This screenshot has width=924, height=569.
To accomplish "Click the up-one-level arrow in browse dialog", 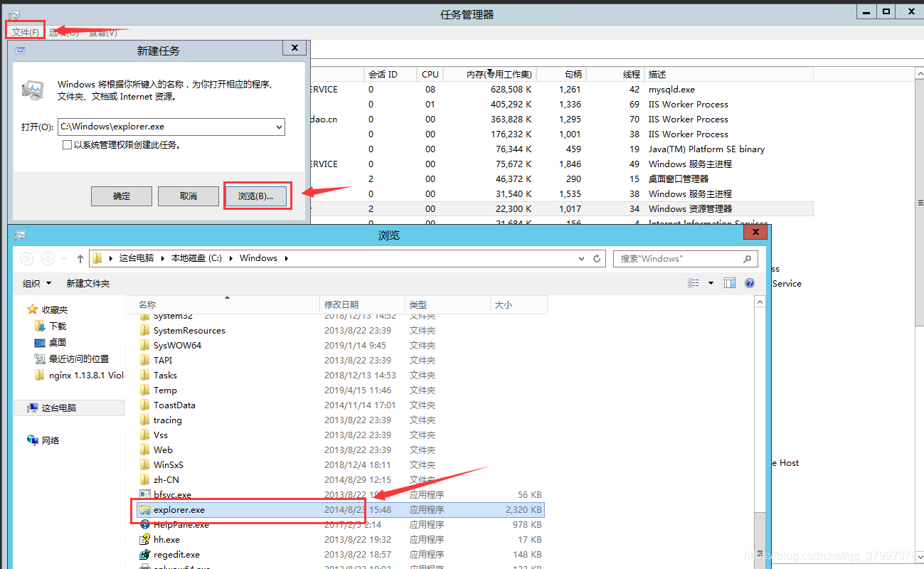I will (x=80, y=259).
